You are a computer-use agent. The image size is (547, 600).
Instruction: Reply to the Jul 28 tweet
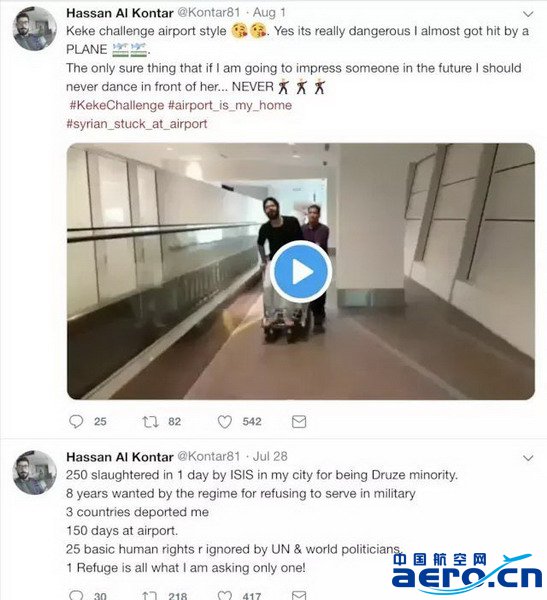pos(76,595)
